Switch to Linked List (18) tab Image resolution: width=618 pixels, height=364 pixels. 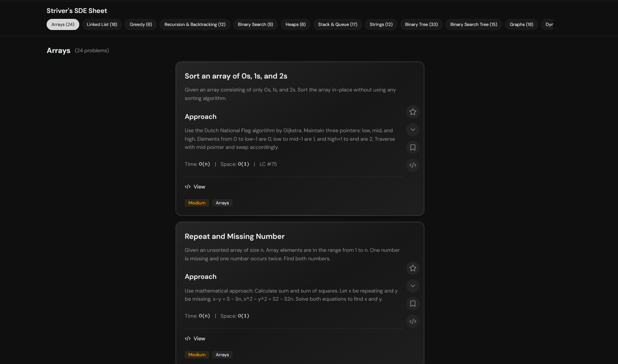tap(102, 24)
